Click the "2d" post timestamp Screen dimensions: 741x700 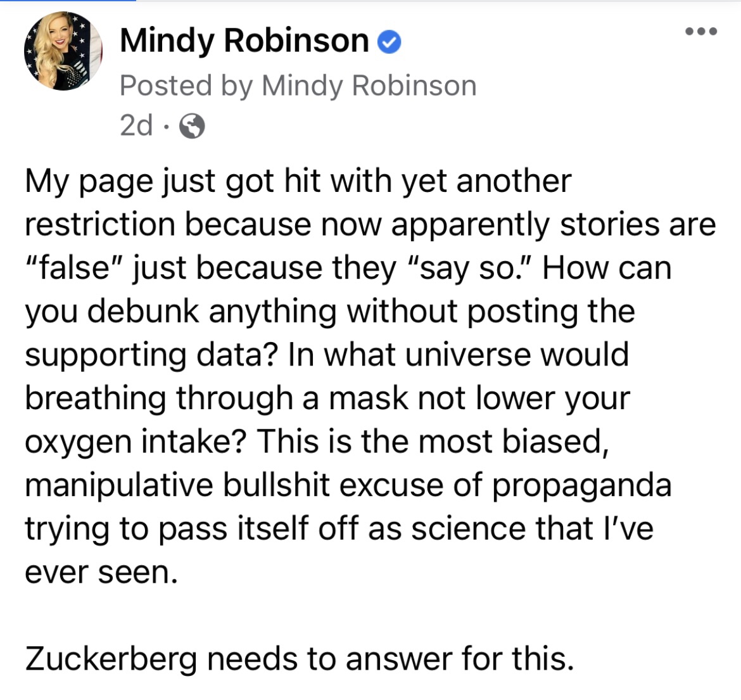tap(136, 126)
